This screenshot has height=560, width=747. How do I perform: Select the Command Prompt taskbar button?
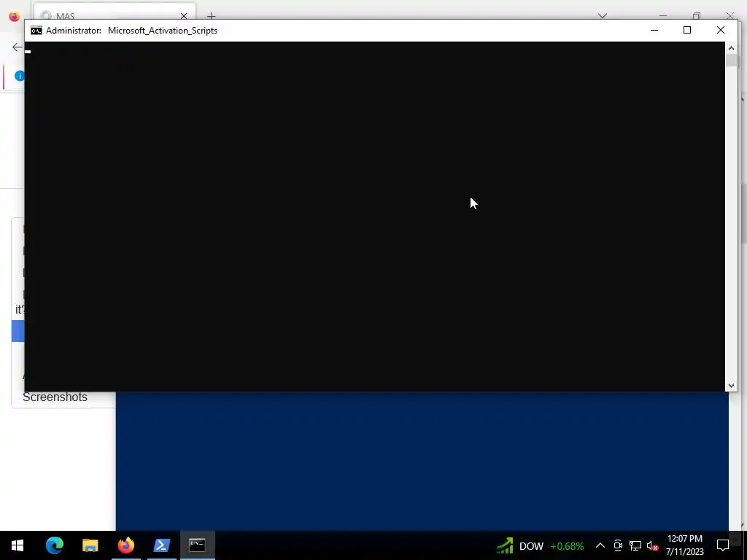(197, 545)
